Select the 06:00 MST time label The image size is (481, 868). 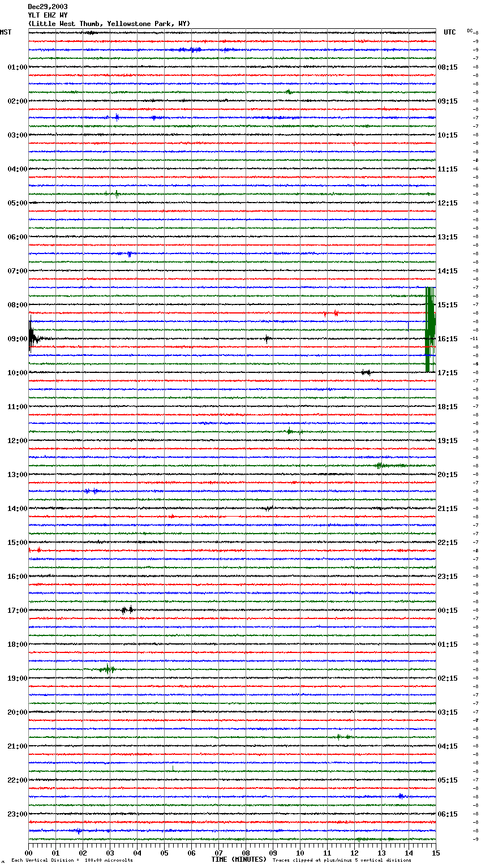click(18, 237)
